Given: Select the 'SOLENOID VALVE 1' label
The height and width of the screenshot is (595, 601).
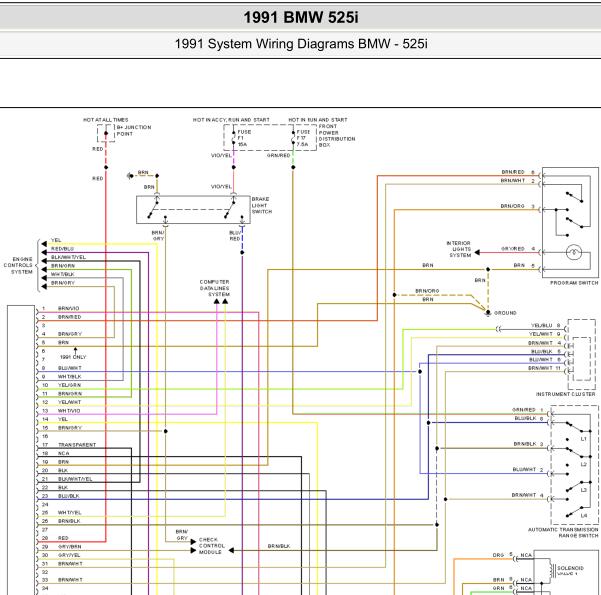Looking at the screenshot, I should click(570, 571).
